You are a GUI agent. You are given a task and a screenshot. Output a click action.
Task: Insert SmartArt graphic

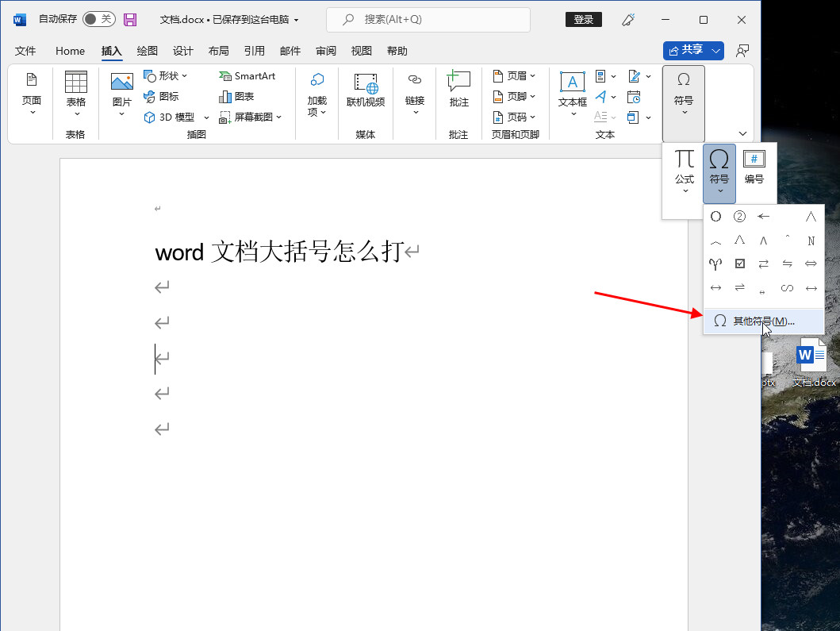tap(247, 76)
